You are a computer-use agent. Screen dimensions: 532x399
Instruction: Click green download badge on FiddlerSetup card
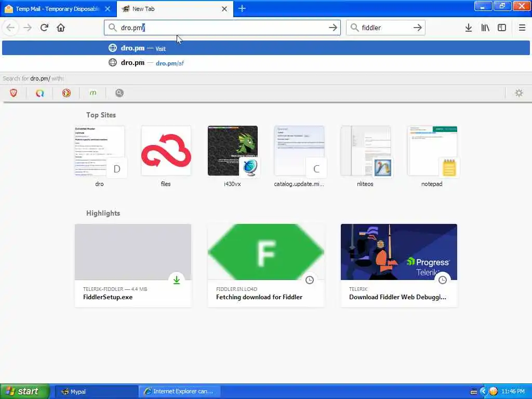coord(177,280)
